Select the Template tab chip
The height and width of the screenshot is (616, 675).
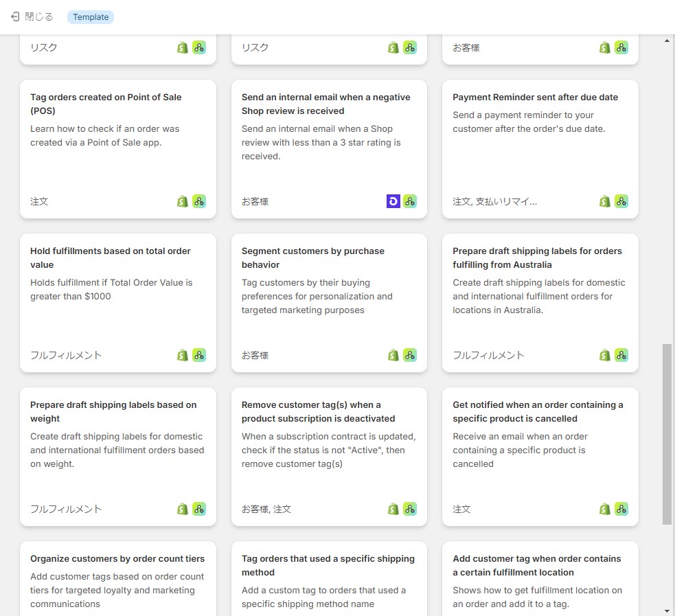[x=91, y=17]
